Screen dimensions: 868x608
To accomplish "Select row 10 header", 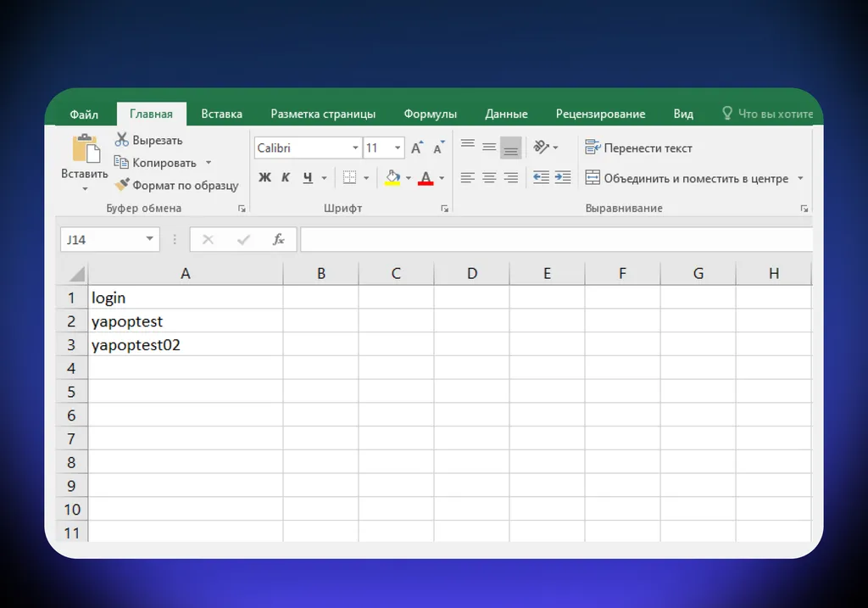I will [x=72, y=510].
